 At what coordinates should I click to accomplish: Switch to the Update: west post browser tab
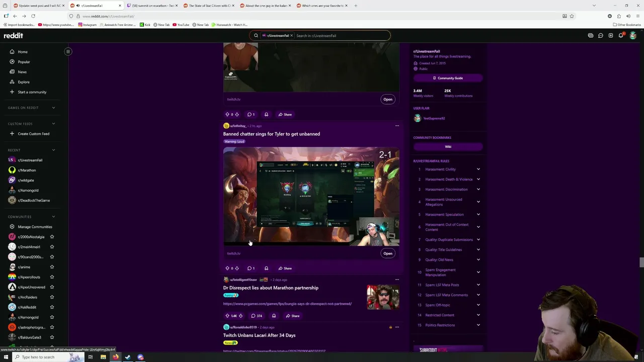click(39, 6)
